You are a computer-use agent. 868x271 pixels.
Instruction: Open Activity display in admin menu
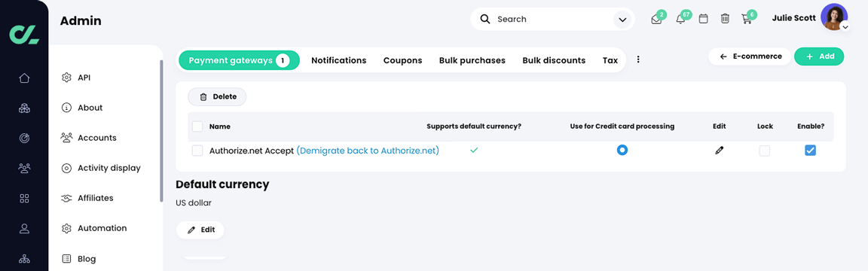coord(109,168)
